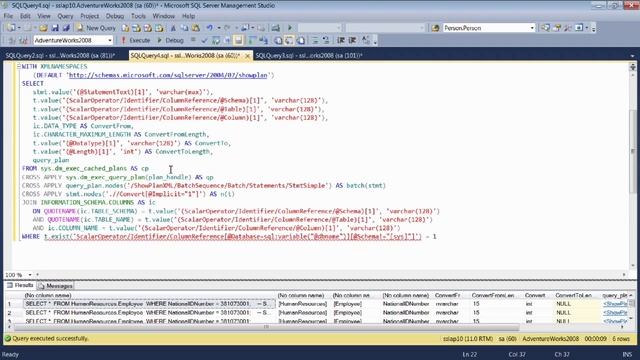This screenshot has width=640, height=360.
Task: Click the Start green play icon
Action: [x=290, y=28]
